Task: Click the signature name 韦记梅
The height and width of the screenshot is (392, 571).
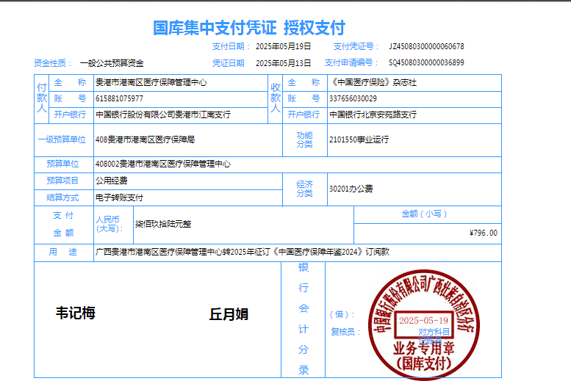Action: coord(76,313)
